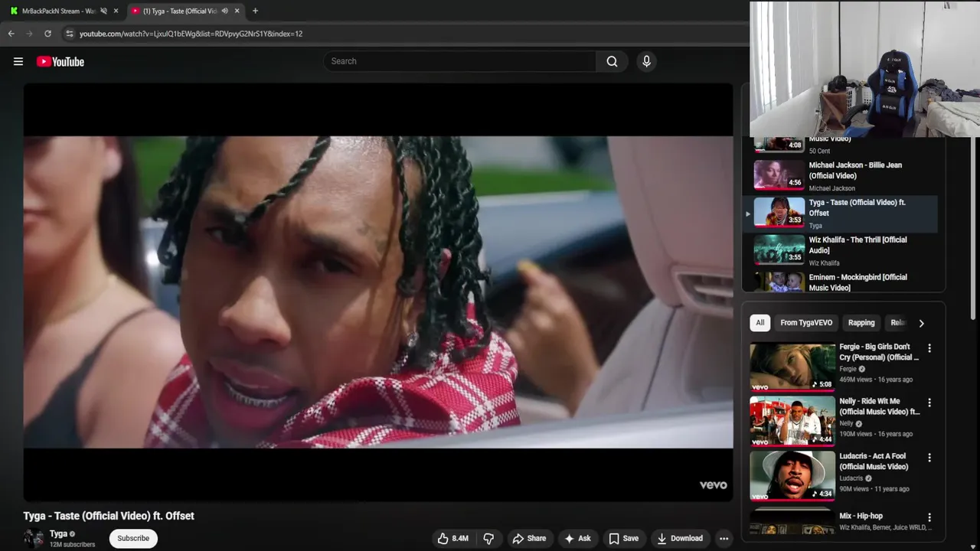Share the Tyga - Taste video
Viewport: 980px width, 551px height.
(x=529, y=538)
